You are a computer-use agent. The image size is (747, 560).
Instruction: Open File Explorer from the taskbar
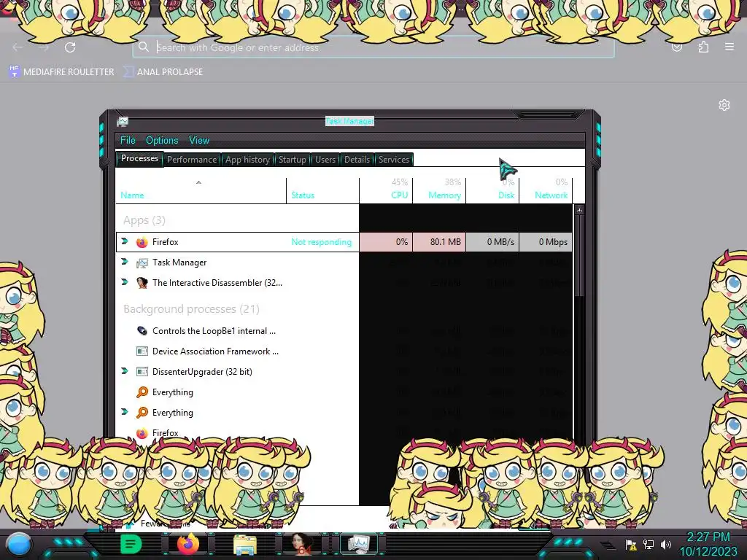click(245, 545)
